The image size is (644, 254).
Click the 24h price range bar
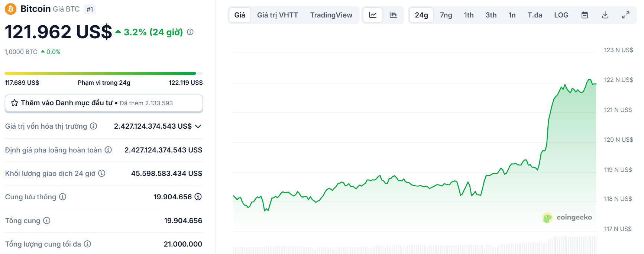(104, 73)
